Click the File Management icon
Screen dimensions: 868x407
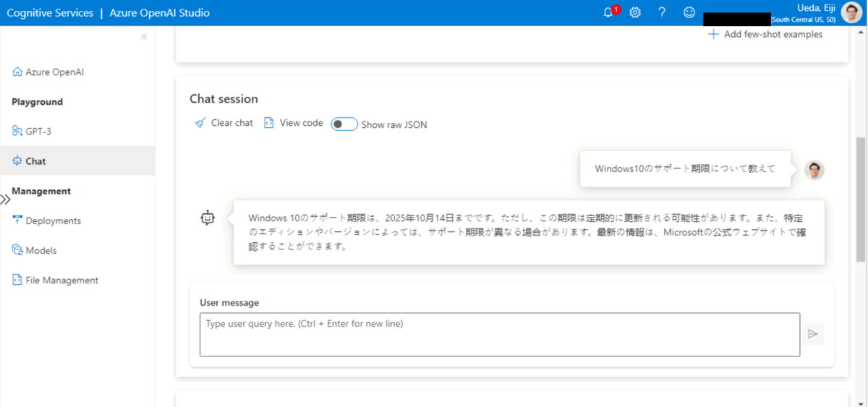[x=17, y=280]
